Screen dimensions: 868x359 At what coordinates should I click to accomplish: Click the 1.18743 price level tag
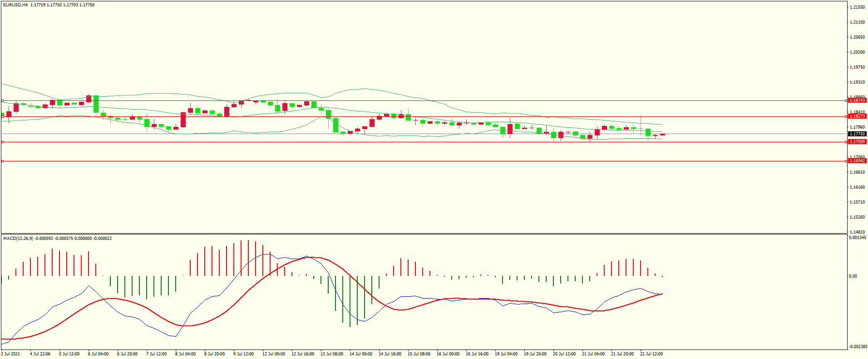pos(857,100)
